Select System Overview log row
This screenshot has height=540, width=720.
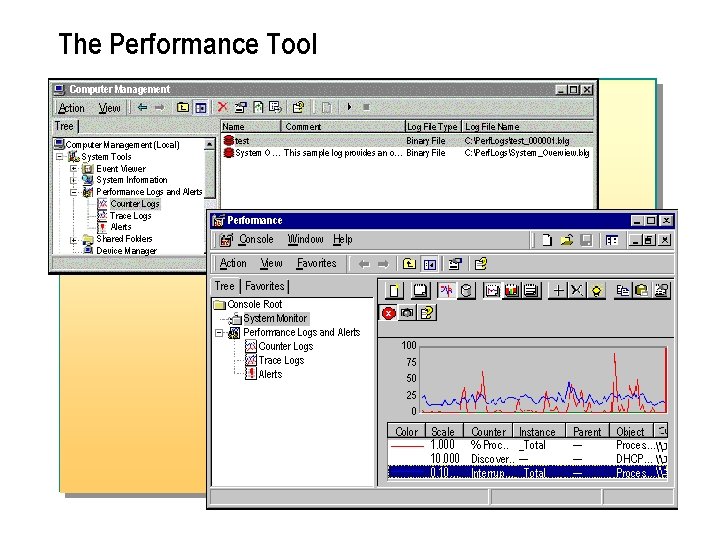coord(407,153)
